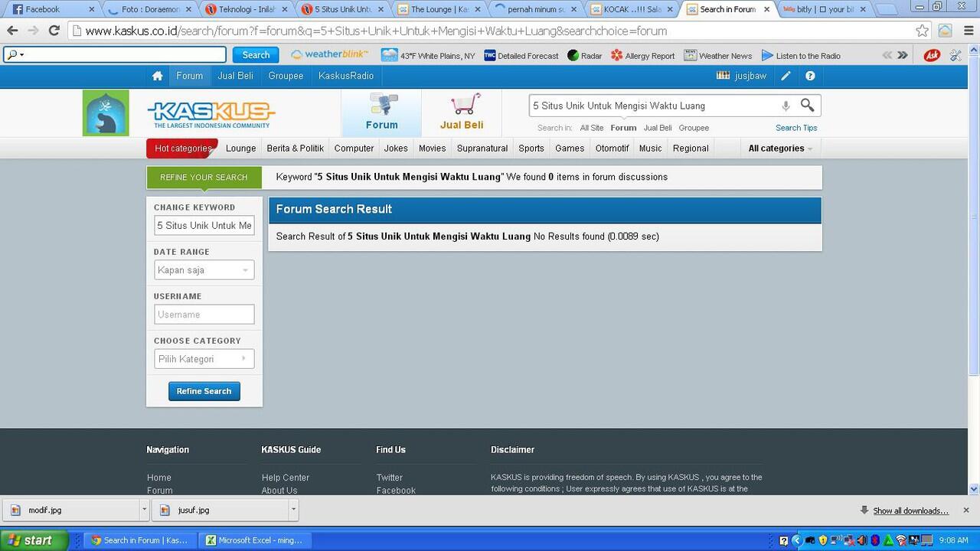Open Groupee in top navbar
This screenshot has height=551, width=980.
point(286,76)
